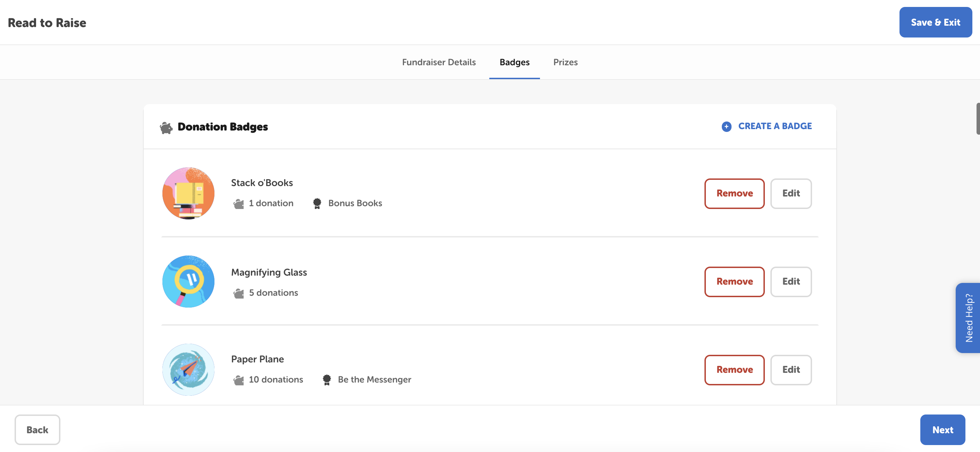This screenshot has height=452, width=980.
Task: Select the Magnifying Glass badge image
Action: click(x=188, y=282)
